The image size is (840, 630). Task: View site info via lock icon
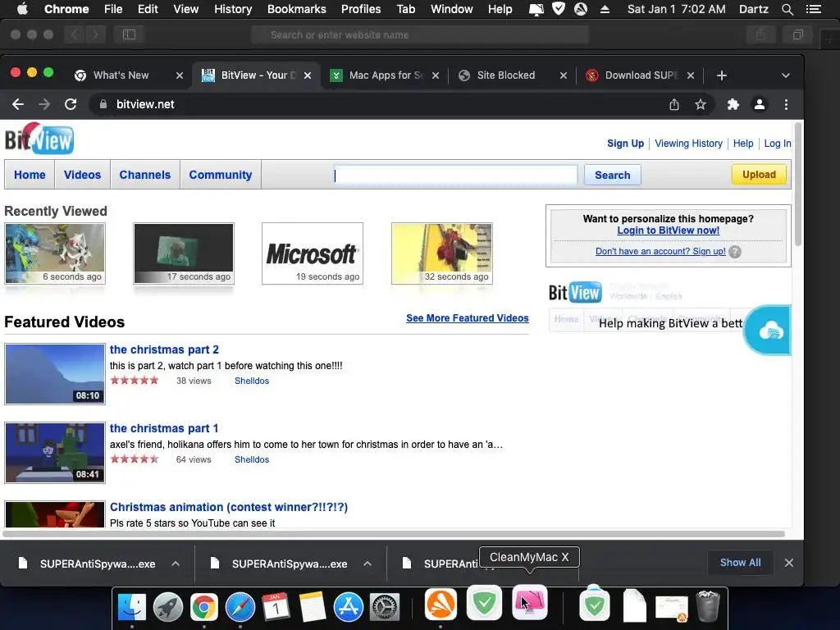coord(103,104)
